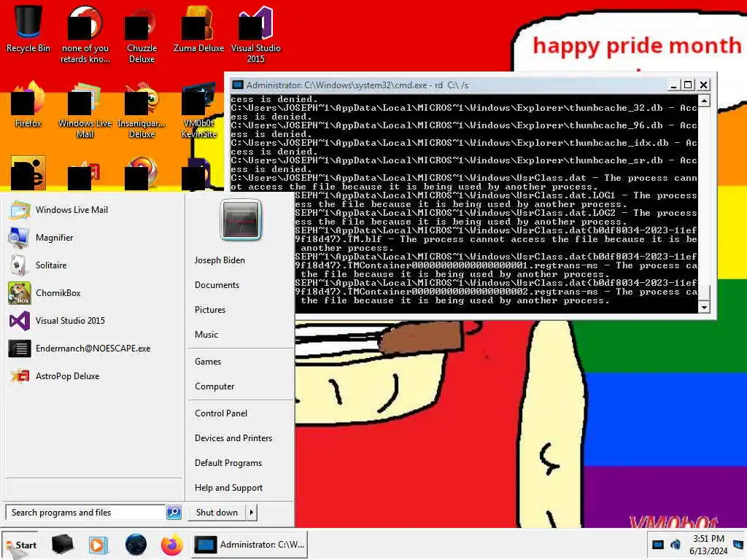Click Show desktop icon at taskbar end

pos(738,544)
